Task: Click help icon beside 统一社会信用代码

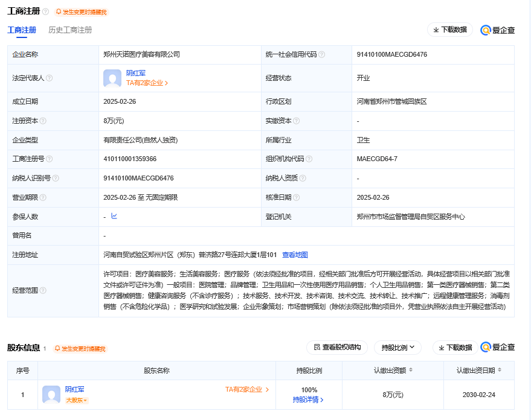Action: (322, 54)
